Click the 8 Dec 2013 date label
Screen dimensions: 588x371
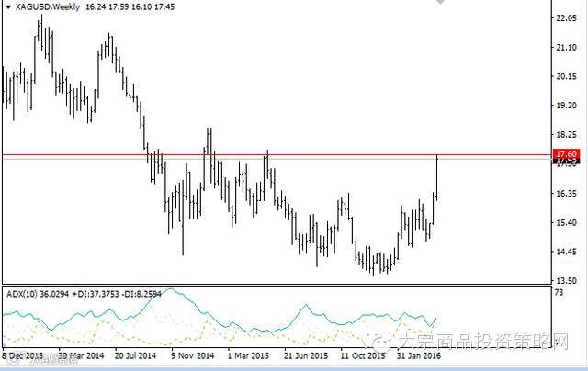tap(22, 355)
